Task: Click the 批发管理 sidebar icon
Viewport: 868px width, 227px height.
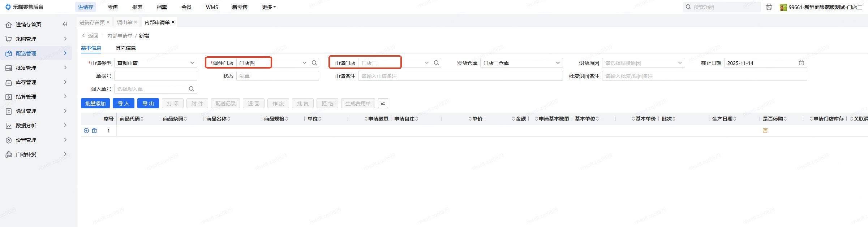Action: [x=9, y=68]
